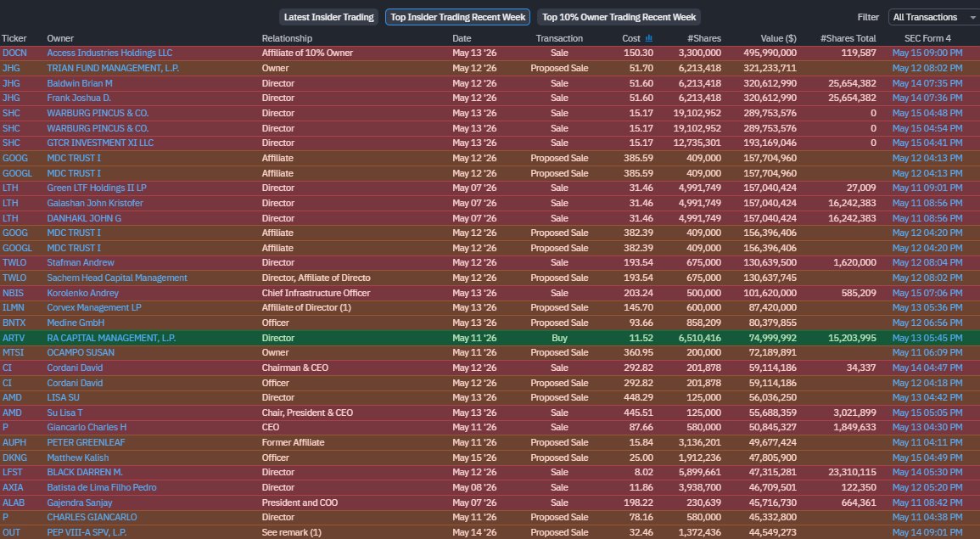Viewport: 980px width, 539px height.
Task: Open PETER GREENLEAF owner link
Action: 86,443
